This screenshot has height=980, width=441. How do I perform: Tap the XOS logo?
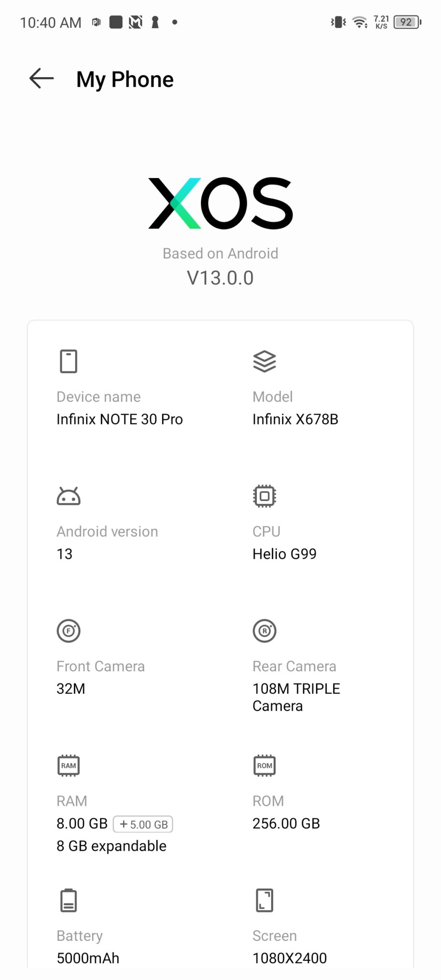(220, 203)
